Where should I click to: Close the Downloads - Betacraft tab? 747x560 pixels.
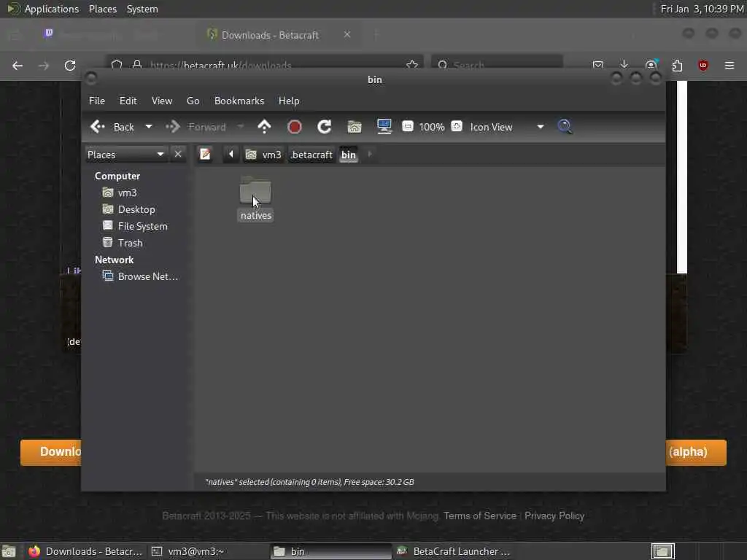347,35
